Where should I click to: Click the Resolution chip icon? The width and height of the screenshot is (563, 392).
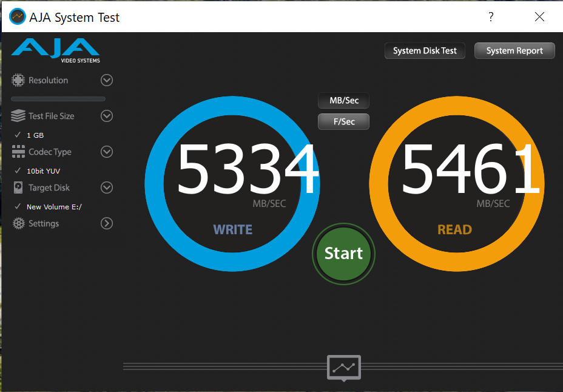(x=18, y=80)
